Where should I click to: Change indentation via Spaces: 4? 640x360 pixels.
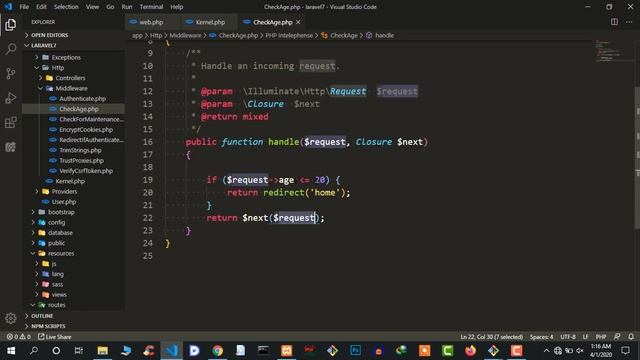click(x=541, y=337)
